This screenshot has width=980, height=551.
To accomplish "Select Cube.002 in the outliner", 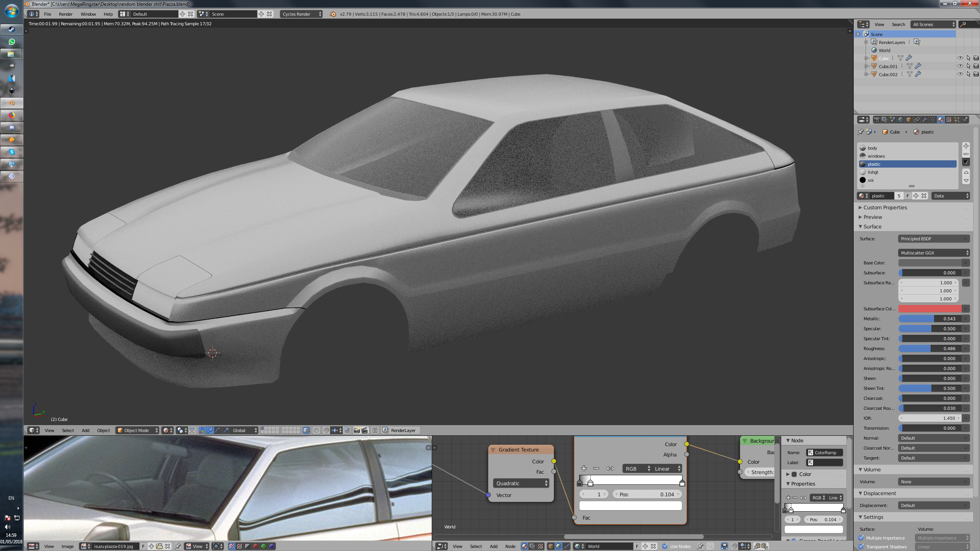I will coord(888,75).
